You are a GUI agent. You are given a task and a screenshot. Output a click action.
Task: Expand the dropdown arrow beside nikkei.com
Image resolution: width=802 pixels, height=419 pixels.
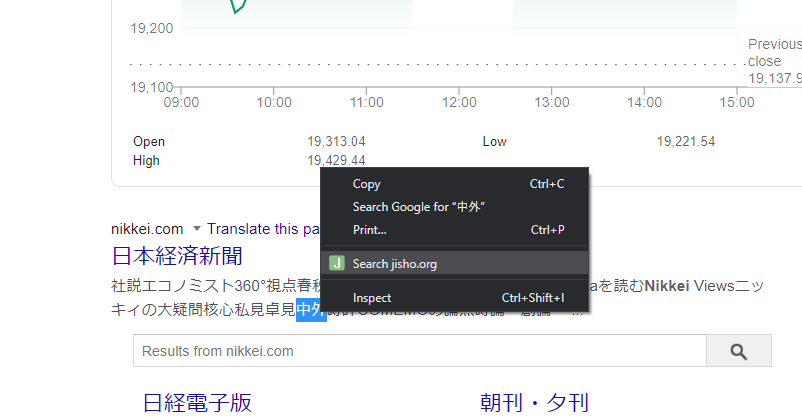point(196,229)
